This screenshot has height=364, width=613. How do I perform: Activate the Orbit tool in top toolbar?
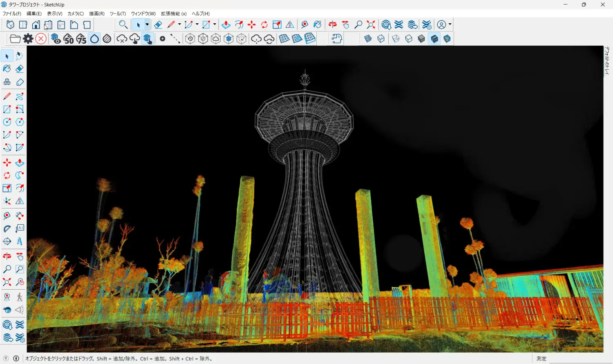pos(333,25)
